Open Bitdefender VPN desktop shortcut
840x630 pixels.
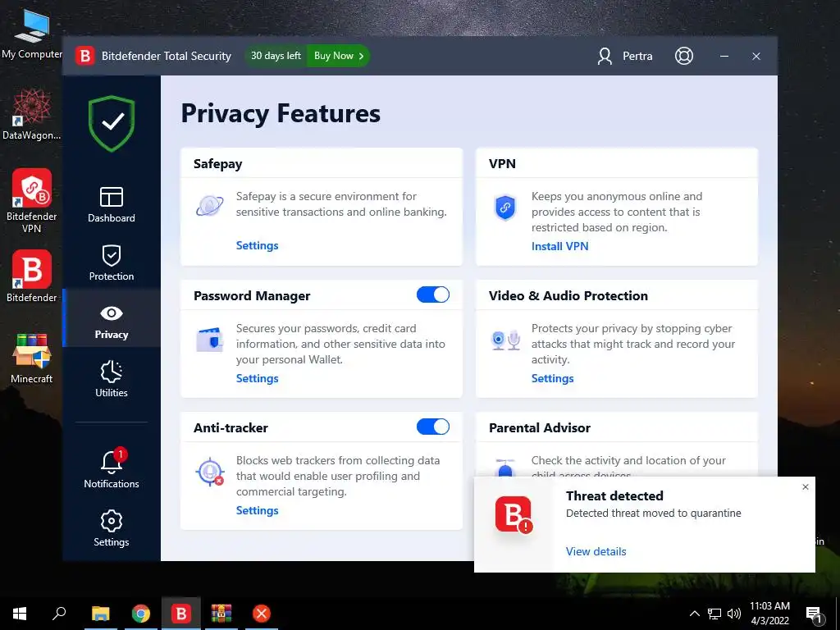tap(32, 201)
